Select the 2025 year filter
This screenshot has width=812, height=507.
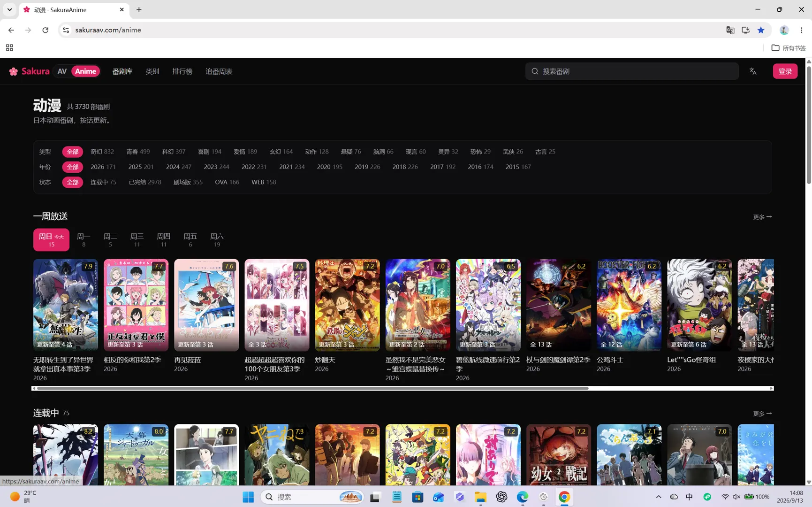coord(141,167)
